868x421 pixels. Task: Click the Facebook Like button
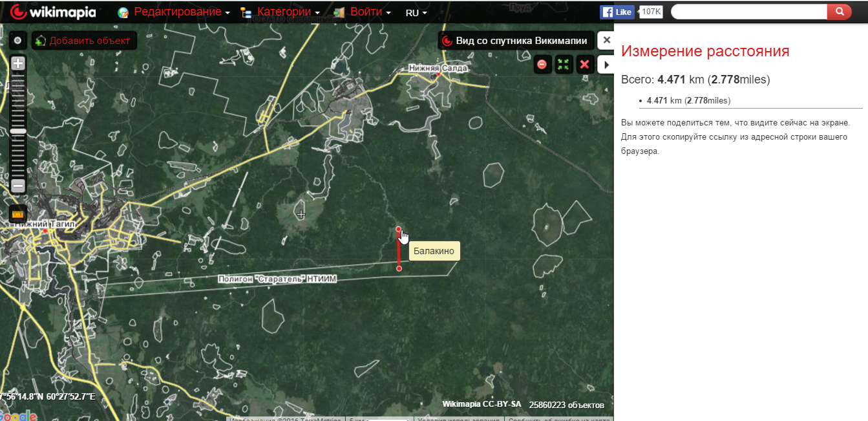(x=617, y=12)
